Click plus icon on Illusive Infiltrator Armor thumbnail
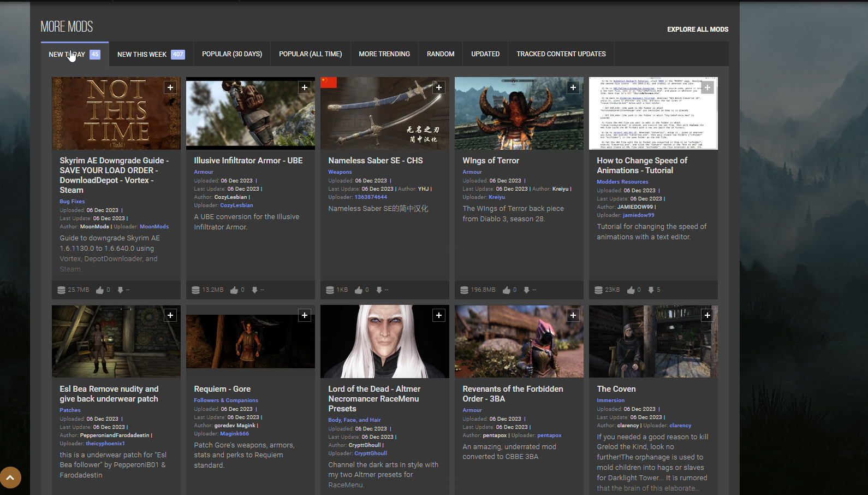The height and width of the screenshot is (495, 868). 305,87
